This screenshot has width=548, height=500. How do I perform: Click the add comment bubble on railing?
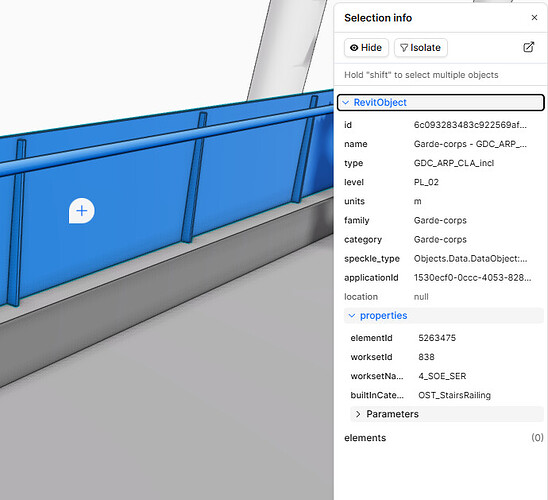coord(81,211)
